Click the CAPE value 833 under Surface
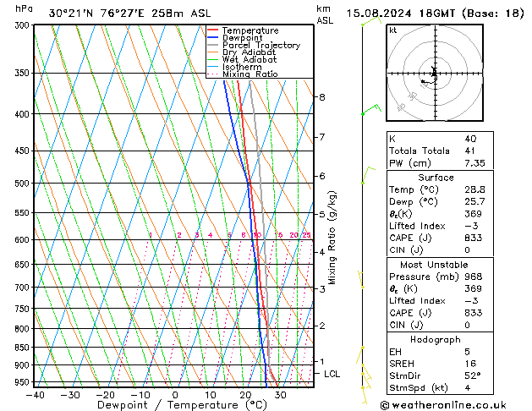This screenshot has width=532, height=411. 474,238
